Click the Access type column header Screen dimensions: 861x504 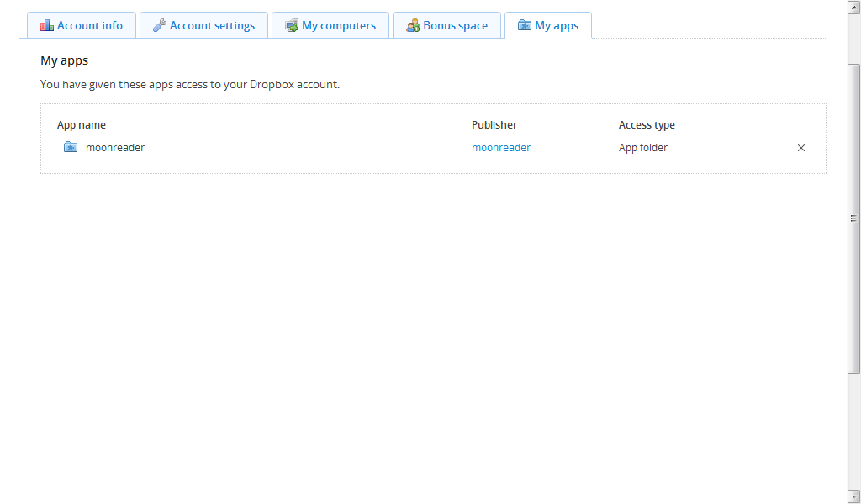[647, 125]
